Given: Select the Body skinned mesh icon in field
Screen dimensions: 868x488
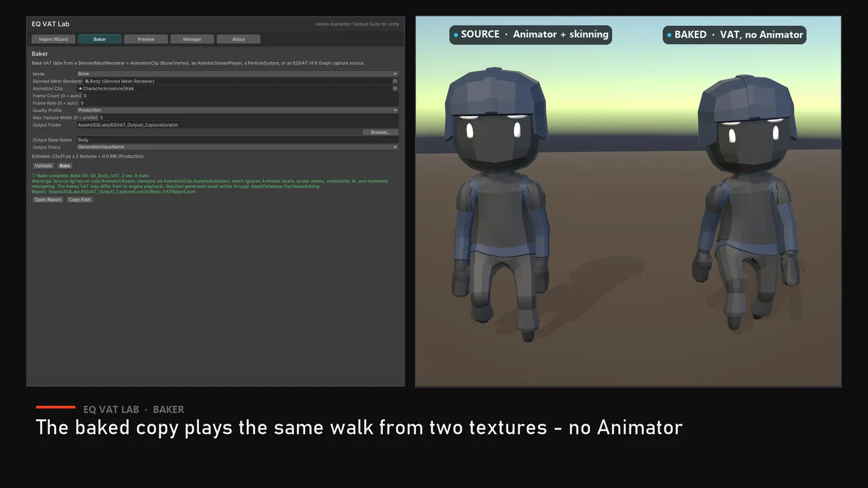Looking at the screenshot, I should [87, 81].
